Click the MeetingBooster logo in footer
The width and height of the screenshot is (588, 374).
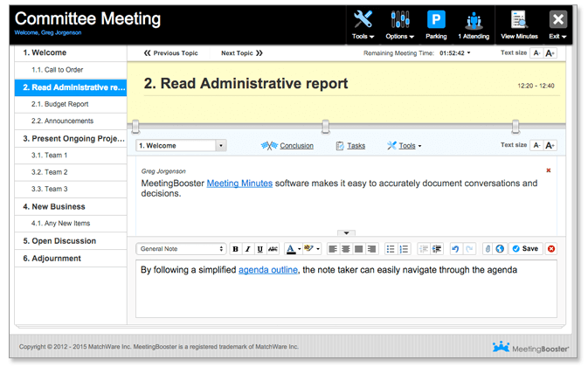point(530,348)
